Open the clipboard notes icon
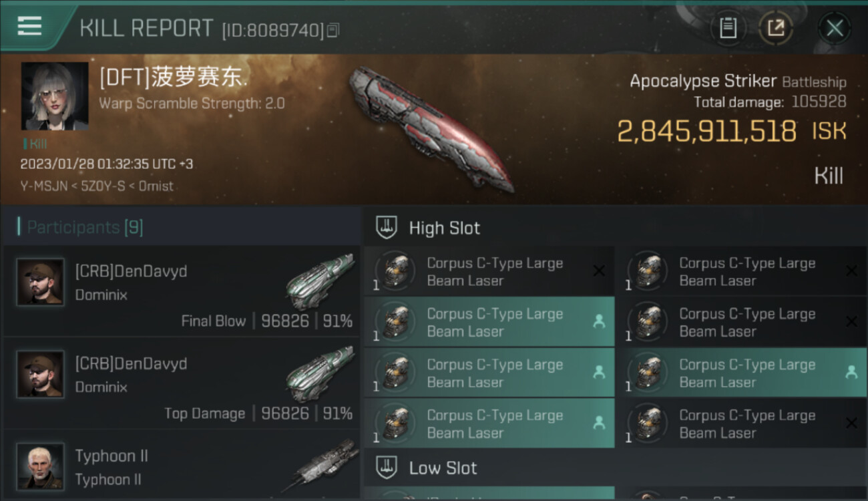Screen dimensions: 868x501 [x=728, y=28]
